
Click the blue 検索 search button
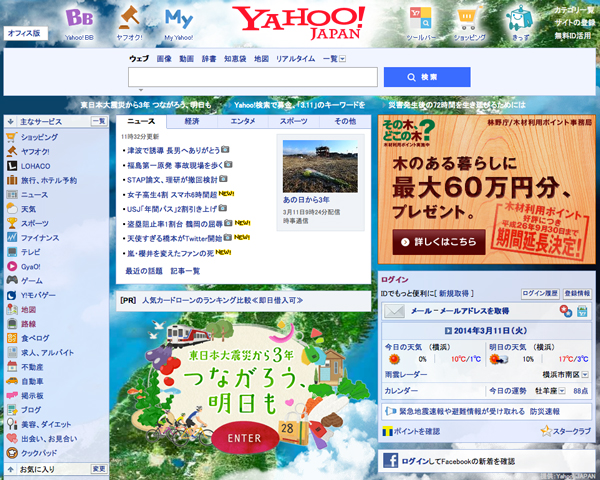(x=427, y=77)
